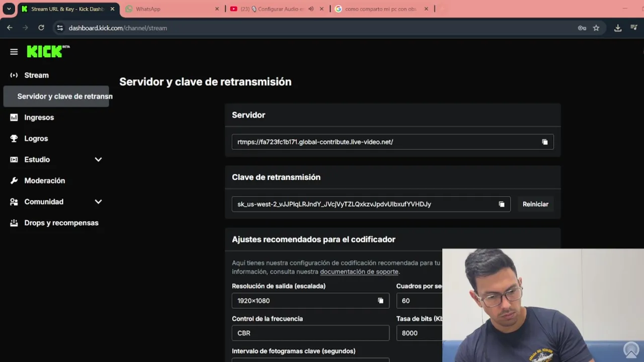The image size is (644, 362).
Task: Click the Logros trophy icon
Action: click(x=14, y=138)
